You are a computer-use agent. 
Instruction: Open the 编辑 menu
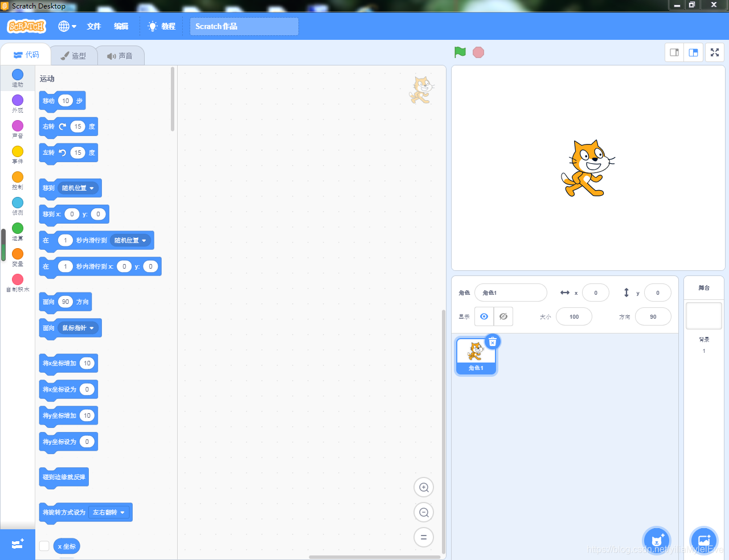[121, 26]
